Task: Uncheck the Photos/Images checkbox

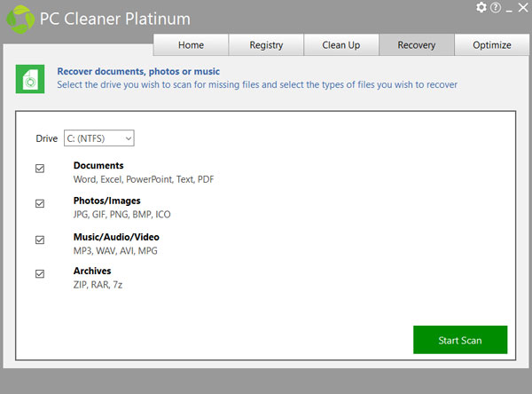Action: coord(40,203)
